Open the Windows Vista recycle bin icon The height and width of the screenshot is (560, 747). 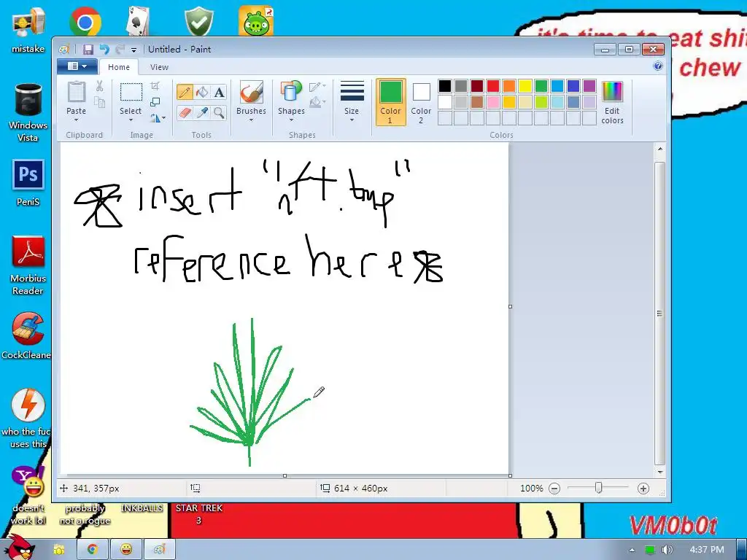coord(28,99)
